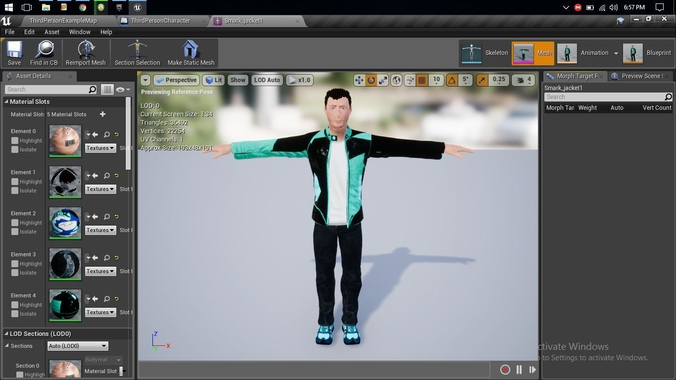Click the Perspective viewport button
The image size is (676, 380).
(176, 80)
